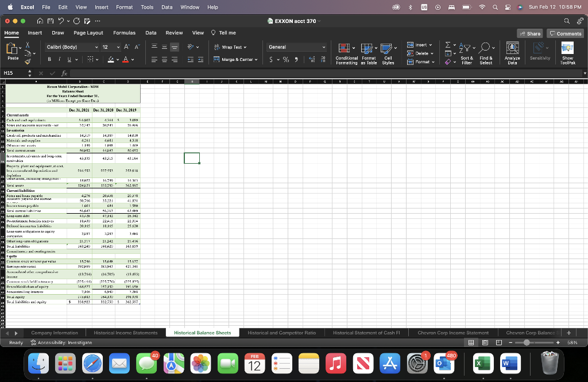588x382 pixels.
Task: Click the AutoSum sigma icon
Action: tap(448, 45)
